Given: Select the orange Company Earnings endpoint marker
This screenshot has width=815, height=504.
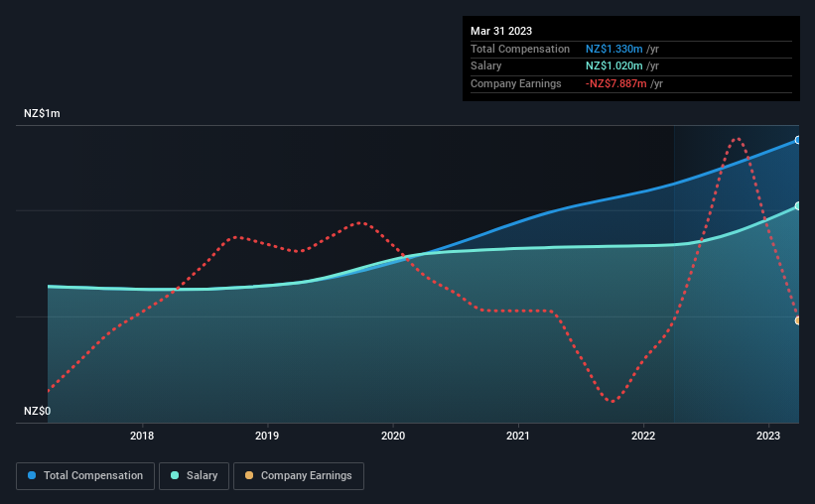Looking at the screenshot, I should tap(798, 320).
